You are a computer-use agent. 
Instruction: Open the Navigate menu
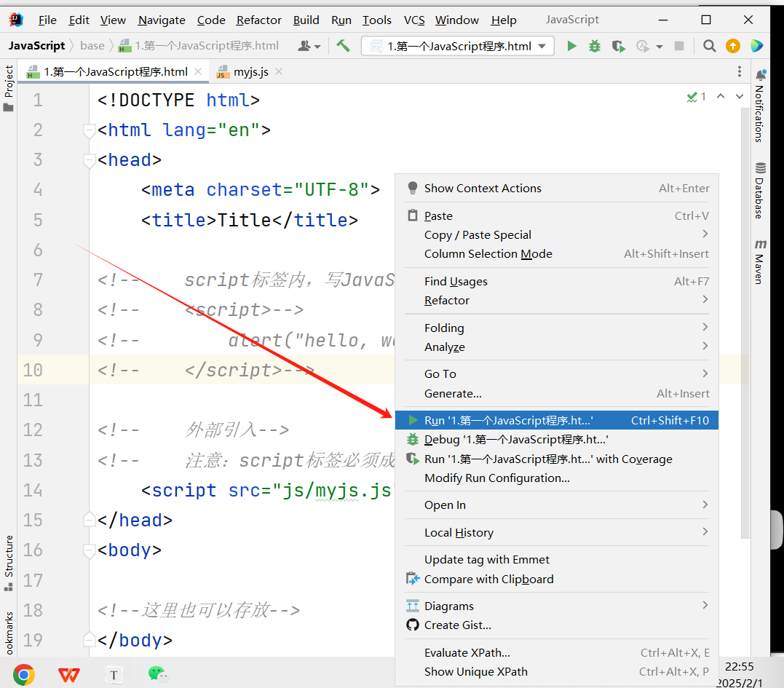[162, 20]
